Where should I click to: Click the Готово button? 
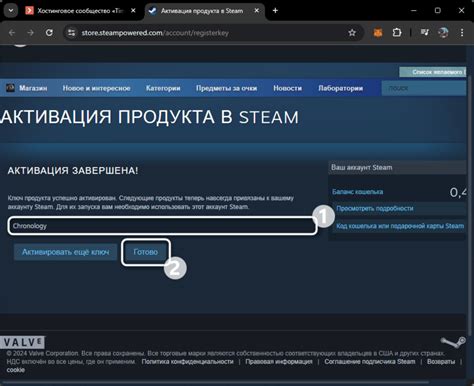[146, 252]
